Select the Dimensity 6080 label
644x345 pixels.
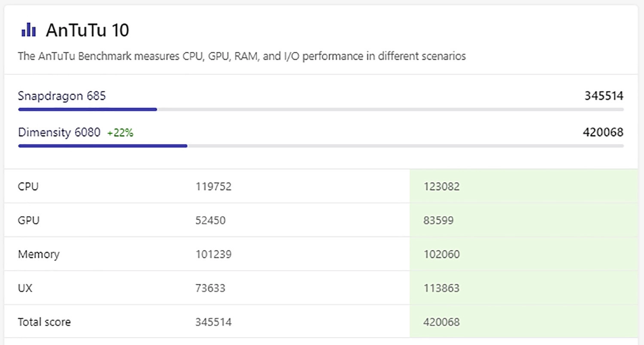coord(59,132)
